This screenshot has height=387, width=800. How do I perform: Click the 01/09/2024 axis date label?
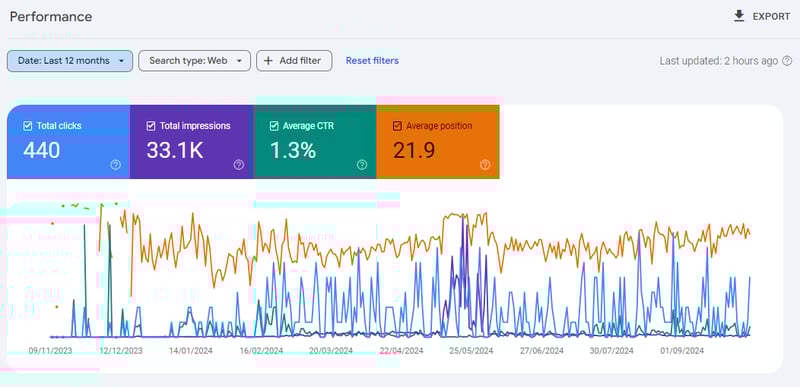tap(682, 351)
